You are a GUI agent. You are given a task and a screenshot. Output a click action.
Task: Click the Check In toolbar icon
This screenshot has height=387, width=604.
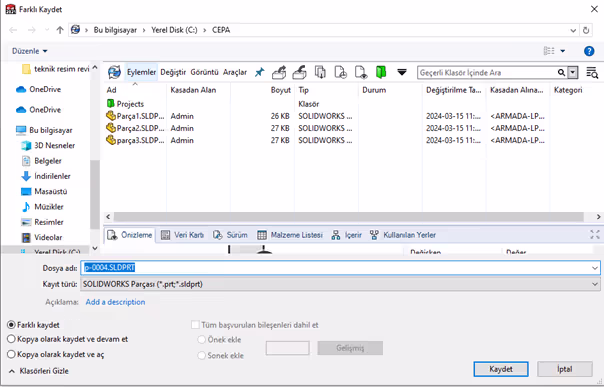point(299,72)
